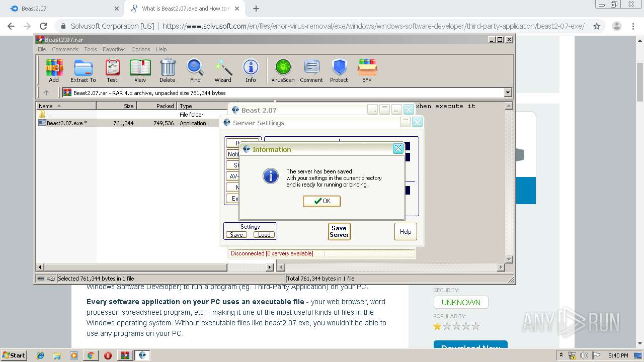Viewport: 644px width, 362px height.
Task: Open a new browser tab
Action: coord(256,9)
